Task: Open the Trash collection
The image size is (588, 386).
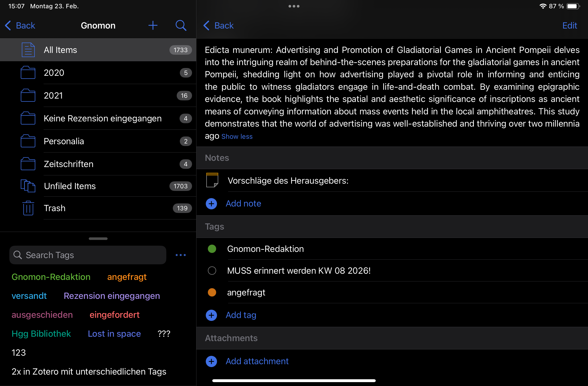Action: point(54,208)
